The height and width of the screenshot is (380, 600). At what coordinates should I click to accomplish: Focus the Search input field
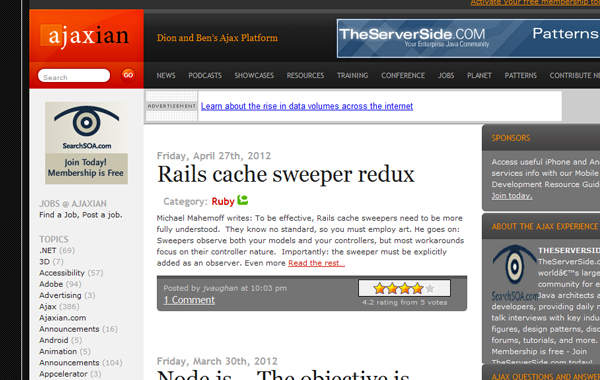[x=74, y=75]
